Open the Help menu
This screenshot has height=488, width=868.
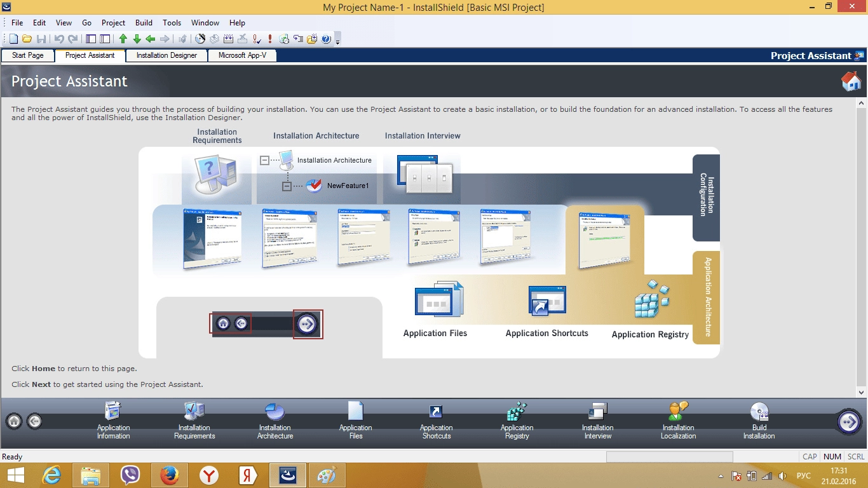pyautogui.click(x=237, y=23)
